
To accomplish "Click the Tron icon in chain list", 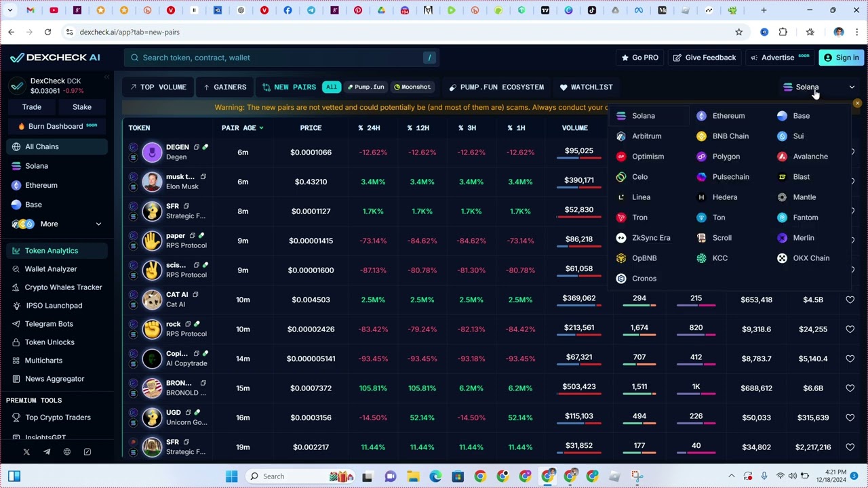I will pyautogui.click(x=621, y=218).
